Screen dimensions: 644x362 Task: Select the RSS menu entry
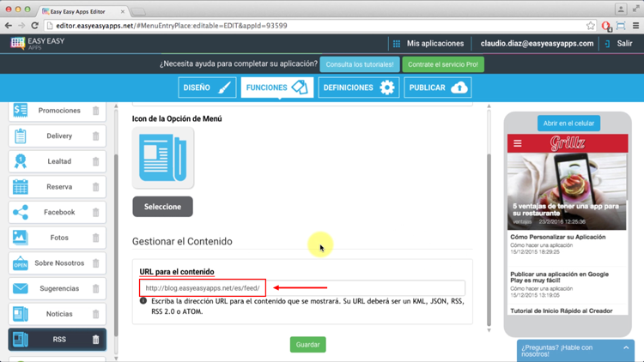[57, 340]
